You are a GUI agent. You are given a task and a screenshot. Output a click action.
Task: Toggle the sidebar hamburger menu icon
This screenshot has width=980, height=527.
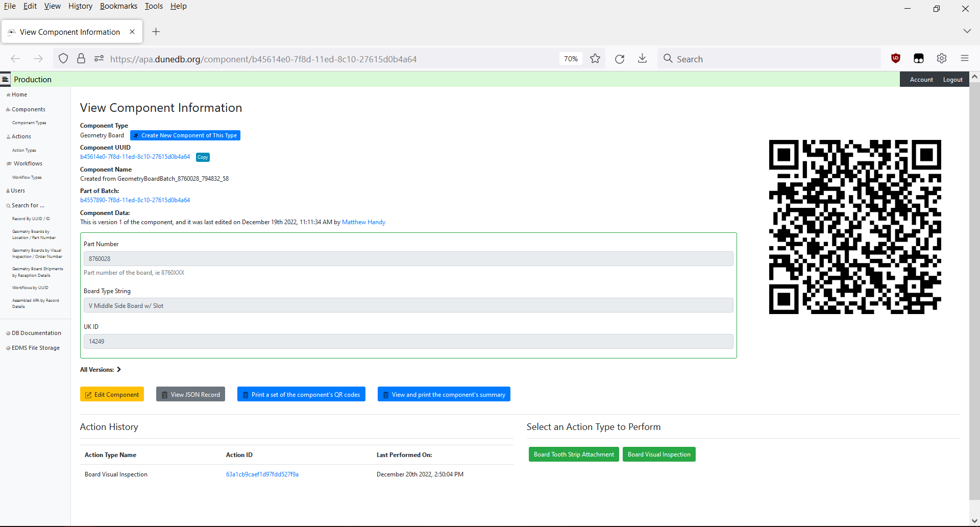(x=6, y=79)
